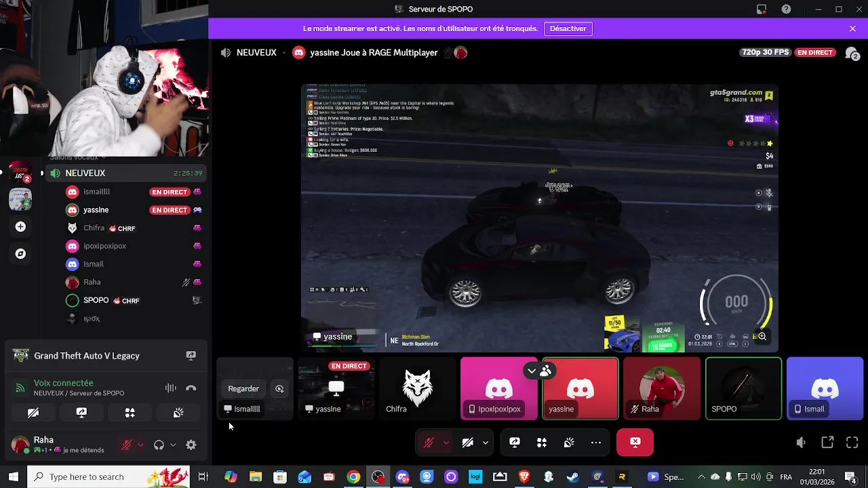Disconnect from voice using hang-up phone icon
The width and height of the screenshot is (868, 488).
(191, 388)
